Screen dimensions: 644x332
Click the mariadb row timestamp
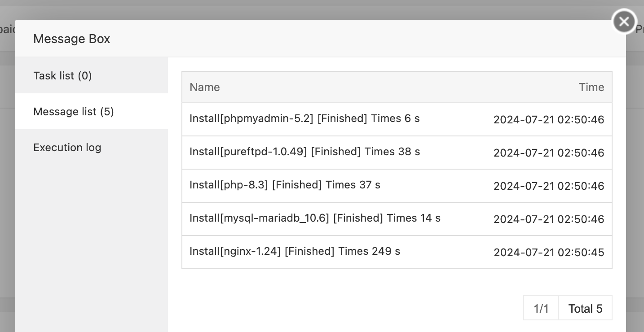point(549,219)
